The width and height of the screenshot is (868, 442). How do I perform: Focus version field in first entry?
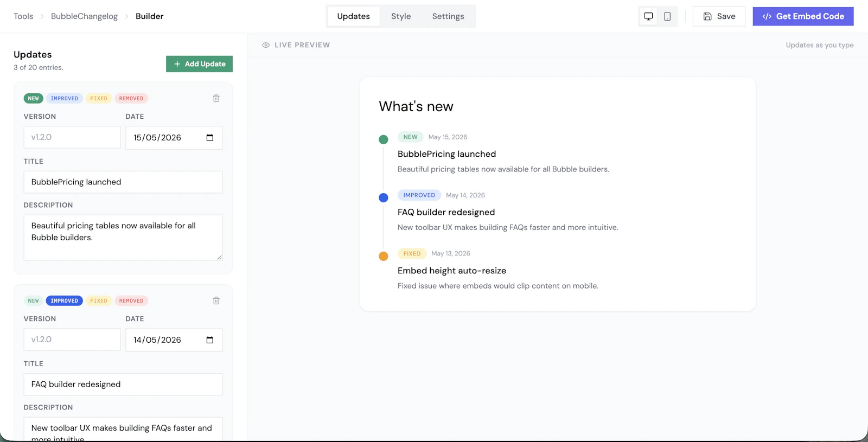pos(72,137)
